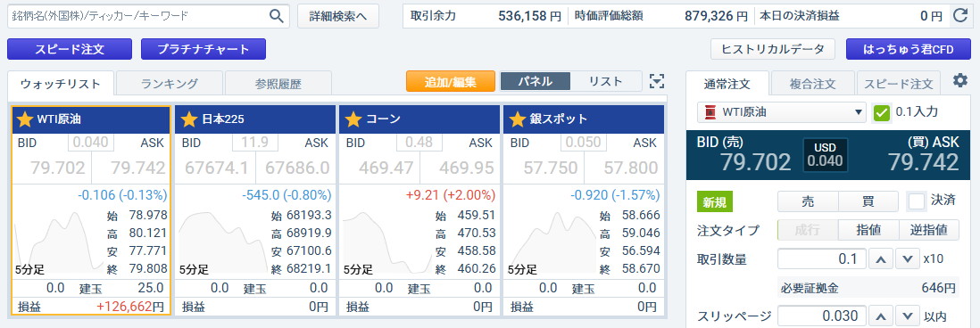Check the 決済 checkbox
This screenshot has width=980, height=328.
click(x=917, y=201)
